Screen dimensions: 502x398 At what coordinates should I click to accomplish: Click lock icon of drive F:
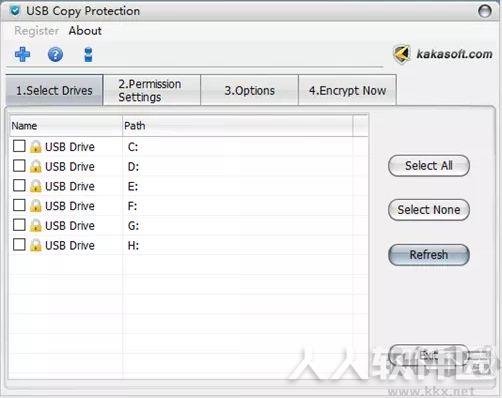click(36, 206)
